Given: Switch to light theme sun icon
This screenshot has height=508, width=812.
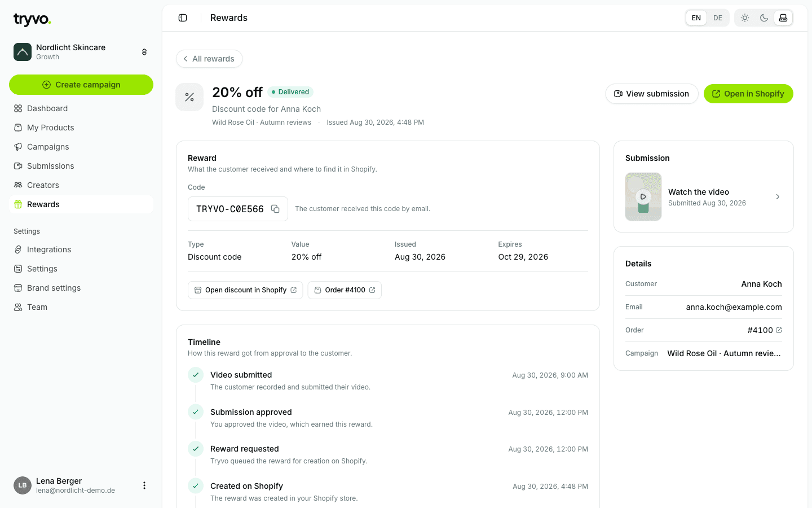Looking at the screenshot, I should [x=745, y=18].
